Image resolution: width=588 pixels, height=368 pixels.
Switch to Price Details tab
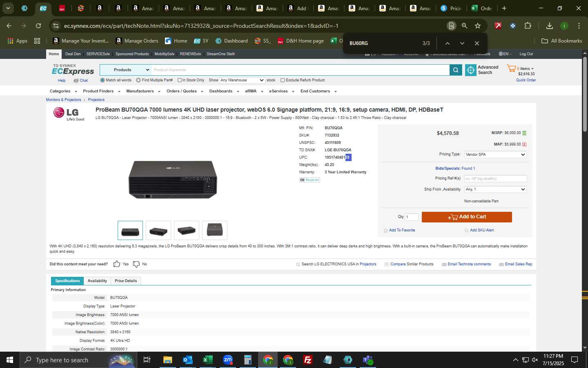coord(126,281)
